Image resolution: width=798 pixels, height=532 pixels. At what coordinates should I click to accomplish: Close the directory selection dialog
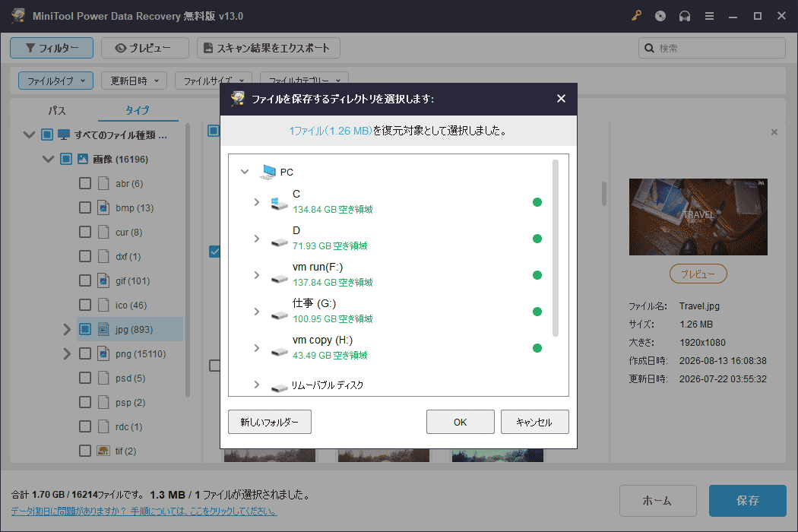point(561,98)
